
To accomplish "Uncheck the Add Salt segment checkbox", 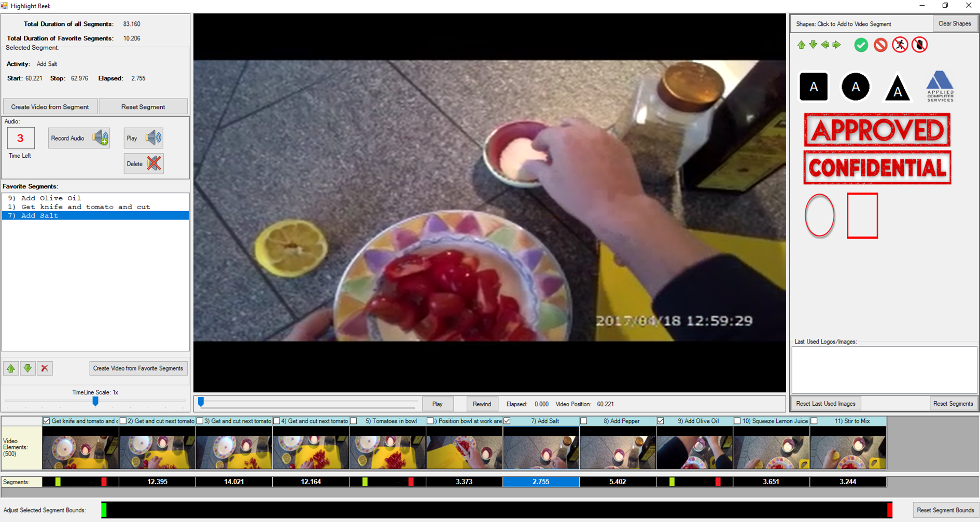I will pyautogui.click(x=507, y=421).
